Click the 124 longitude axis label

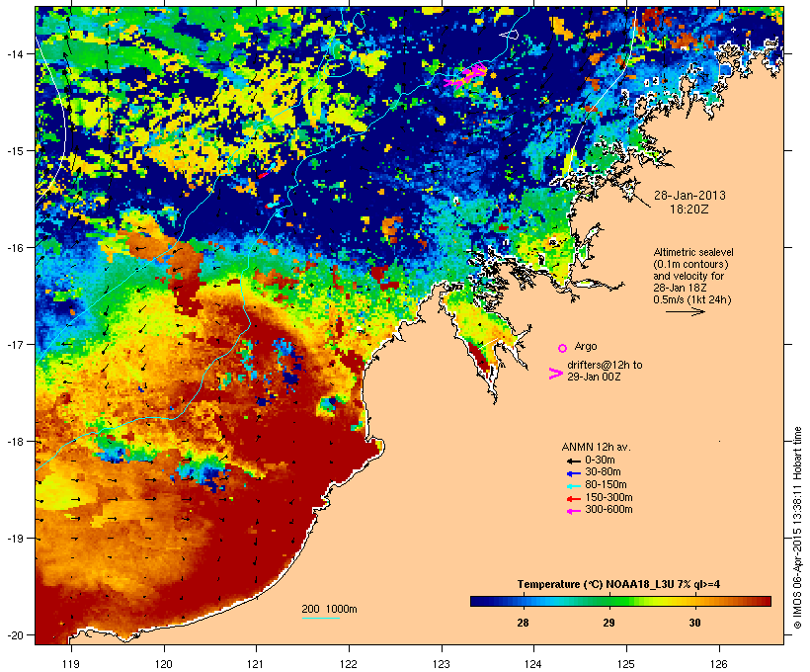tap(533, 664)
